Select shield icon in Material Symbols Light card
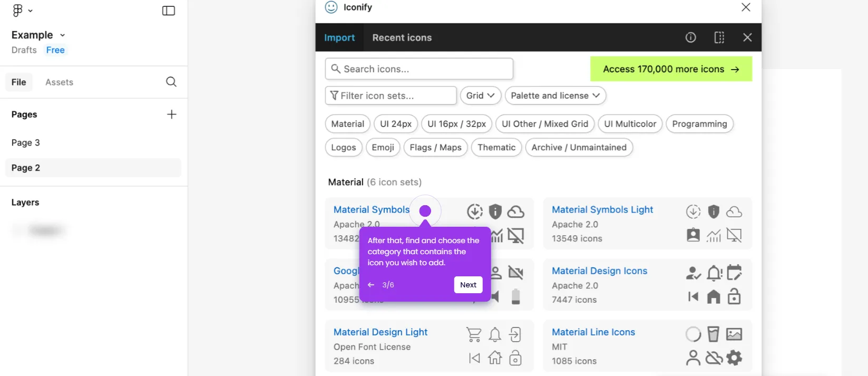 (x=714, y=212)
